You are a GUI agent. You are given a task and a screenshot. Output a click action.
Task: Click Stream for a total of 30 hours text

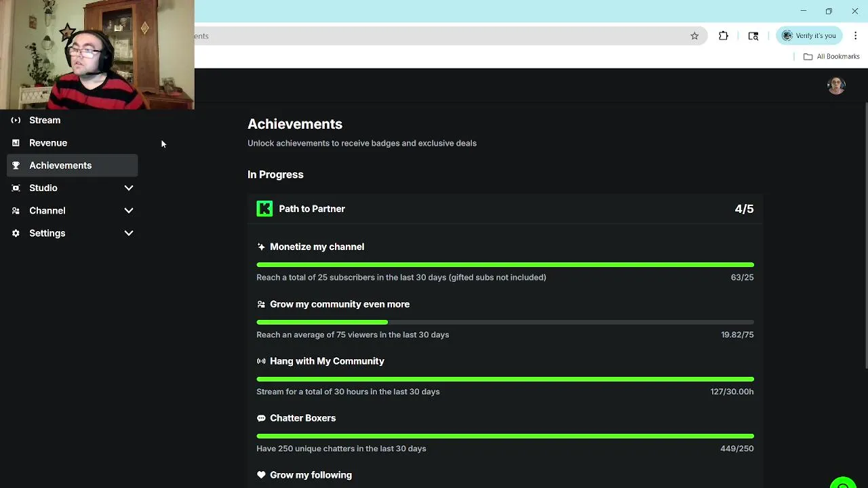click(348, 392)
